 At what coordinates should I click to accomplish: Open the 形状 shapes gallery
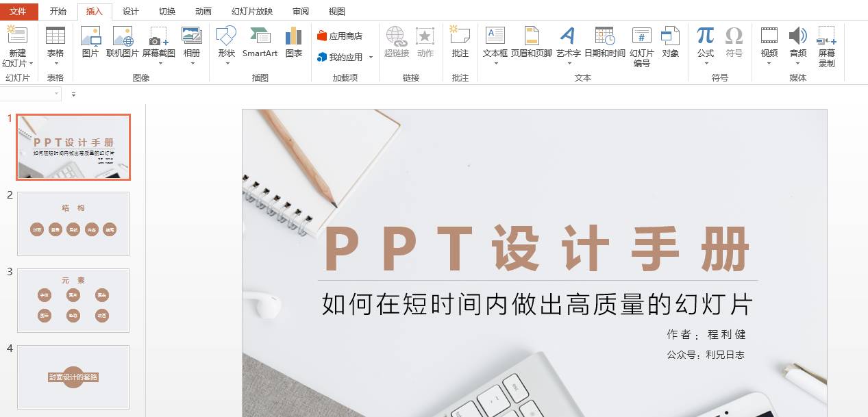(x=226, y=36)
